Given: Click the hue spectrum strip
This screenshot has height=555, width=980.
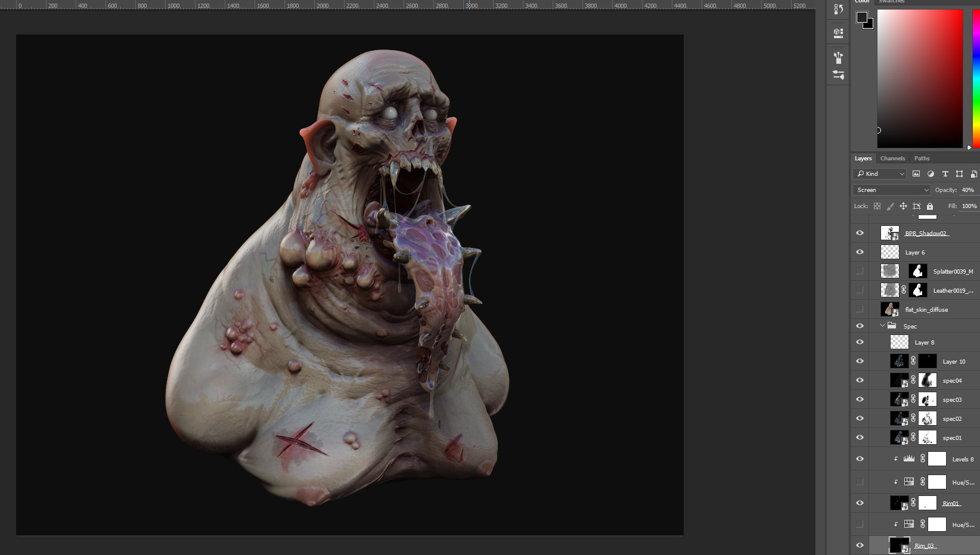Looking at the screenshot, I should [x=976, y=78].
